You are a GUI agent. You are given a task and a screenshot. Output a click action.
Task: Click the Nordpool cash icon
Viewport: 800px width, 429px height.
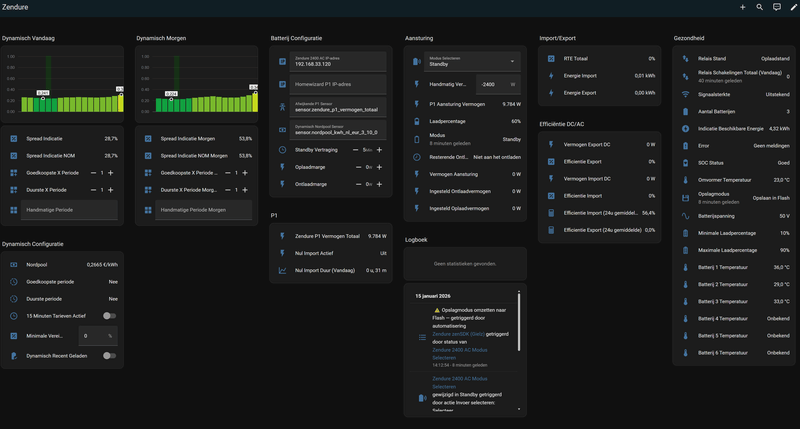[x=13, y=264]
